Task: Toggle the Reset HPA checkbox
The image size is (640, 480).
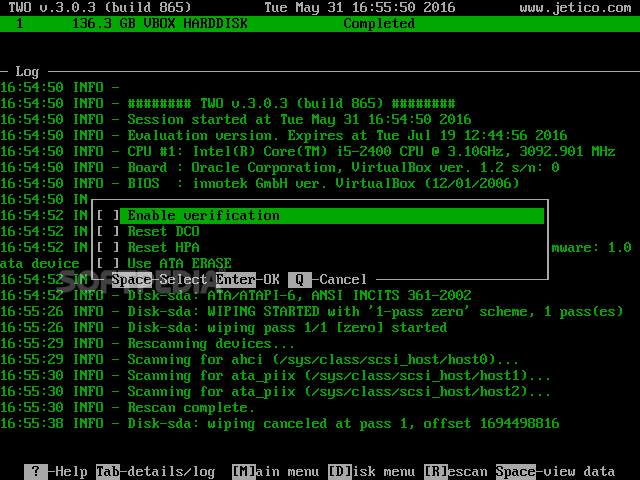Action: coord(108,247)
